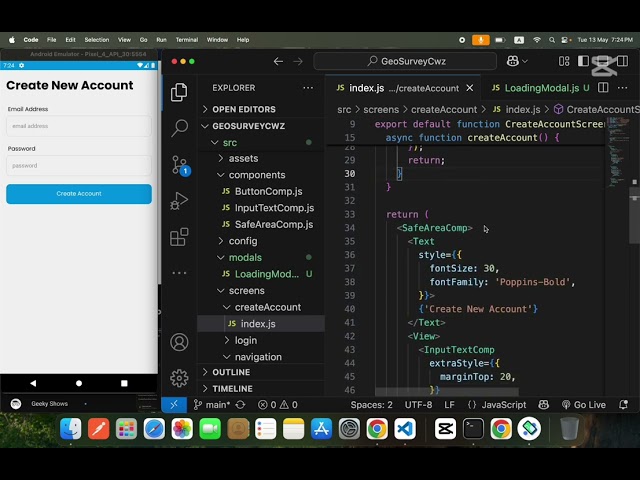Open the Go menu

click(x=143, y=40)
